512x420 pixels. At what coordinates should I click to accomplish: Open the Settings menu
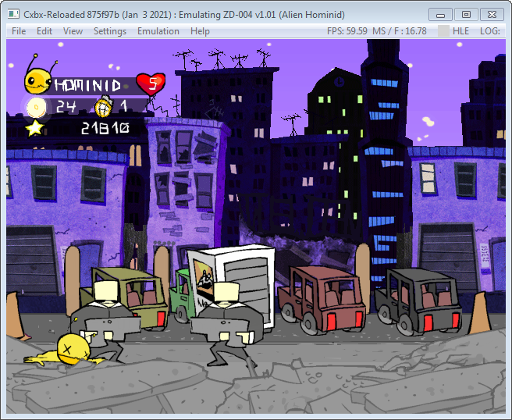pyautogui.click(x=110, y=31)
